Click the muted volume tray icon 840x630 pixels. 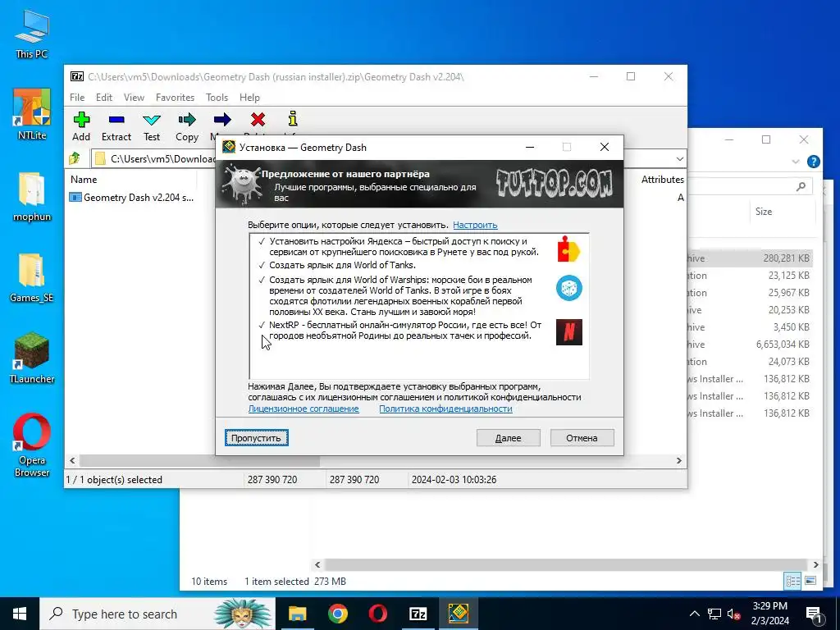[x=734, y=614]
